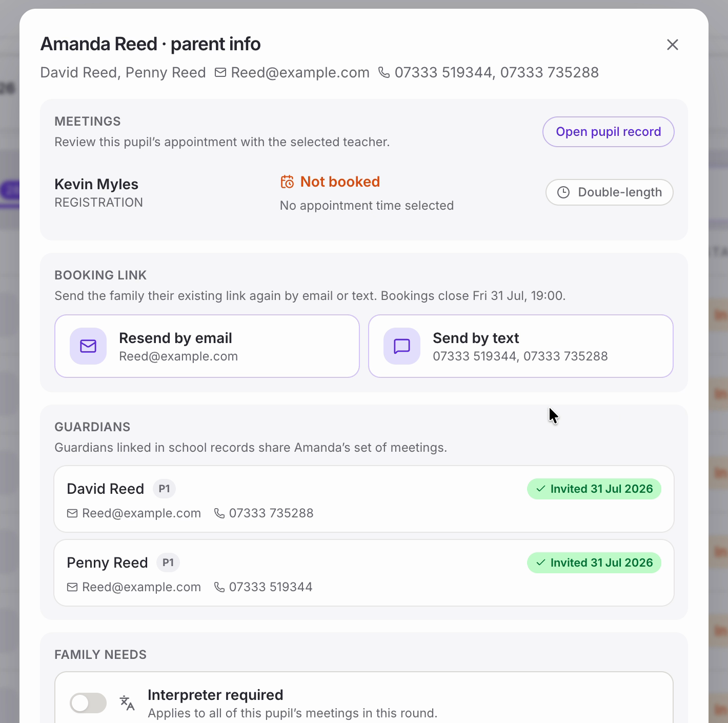This screenshot has height=723, width=728.
Task: Open pupil record button
Action: 608,132
